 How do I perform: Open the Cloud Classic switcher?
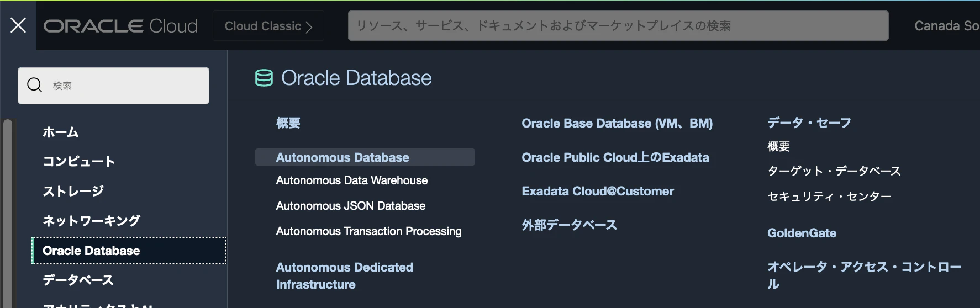point(268,26)
